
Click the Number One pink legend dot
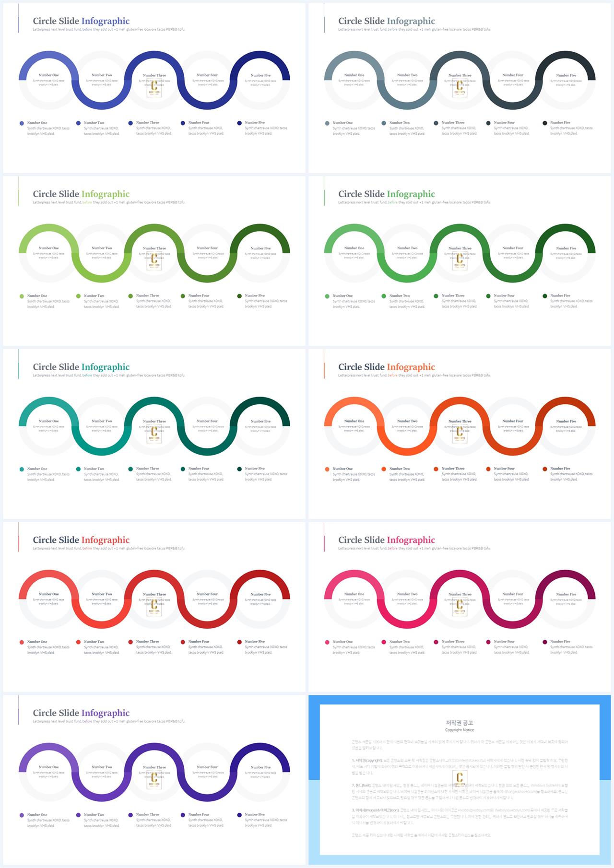coord(327,642)
